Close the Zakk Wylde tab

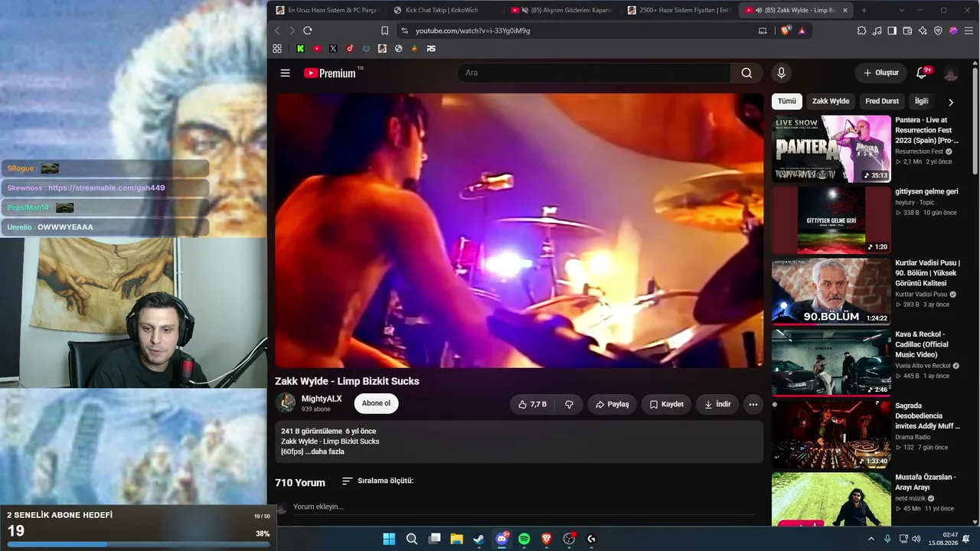845,10
